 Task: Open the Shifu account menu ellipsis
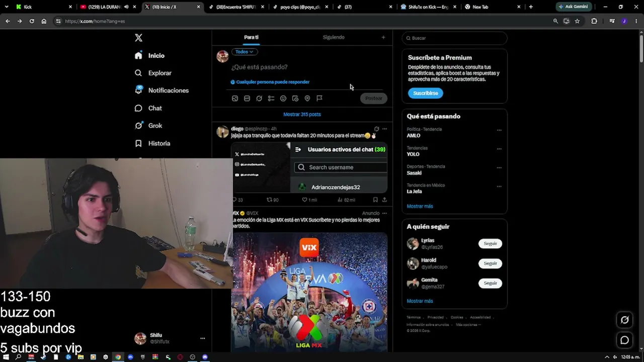(x=203, y=338)
